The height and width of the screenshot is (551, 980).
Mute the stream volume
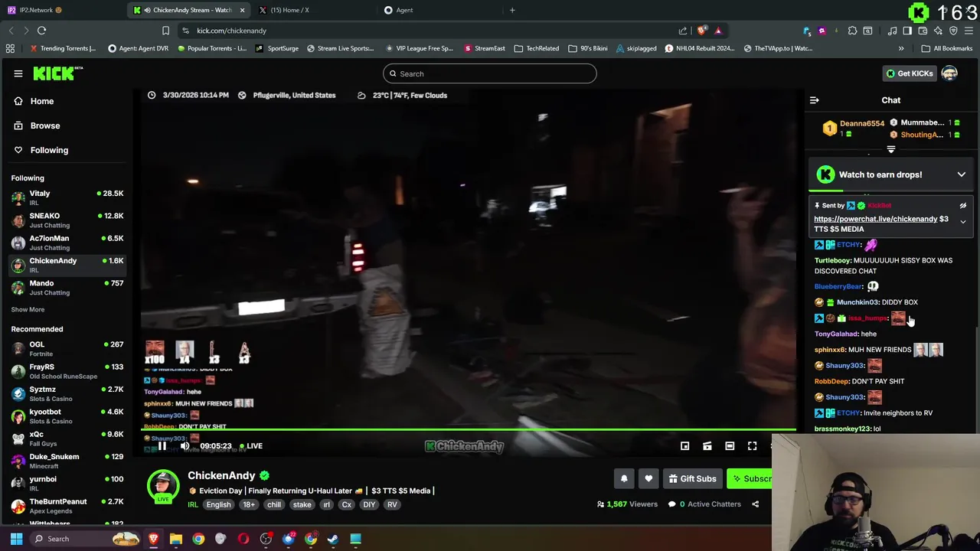[185, 446]
